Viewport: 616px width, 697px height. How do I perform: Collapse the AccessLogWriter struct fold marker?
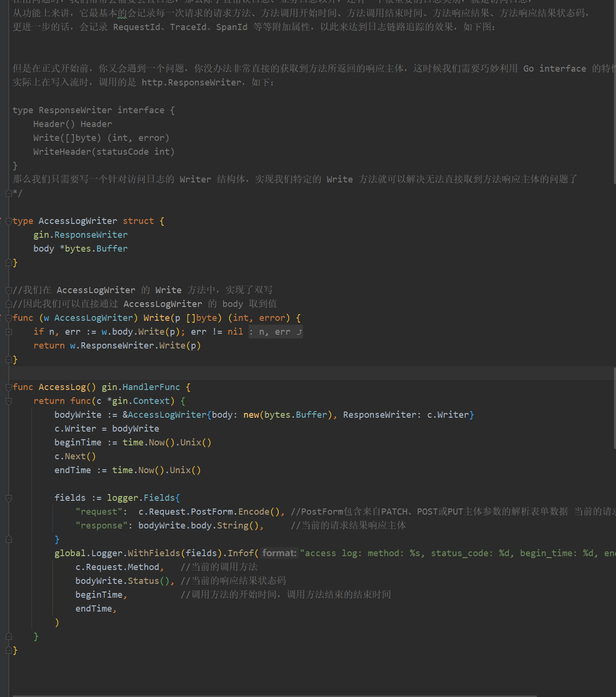pyautogui.click(x=9, y=221)
